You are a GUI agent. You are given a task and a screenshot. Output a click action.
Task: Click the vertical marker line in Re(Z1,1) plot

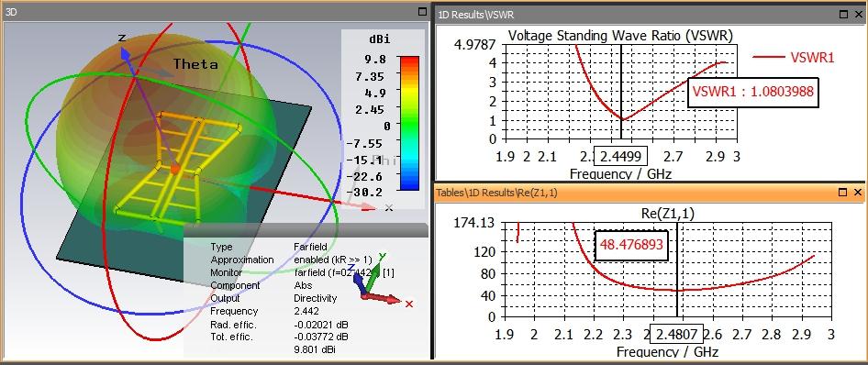tap(677, 270)
